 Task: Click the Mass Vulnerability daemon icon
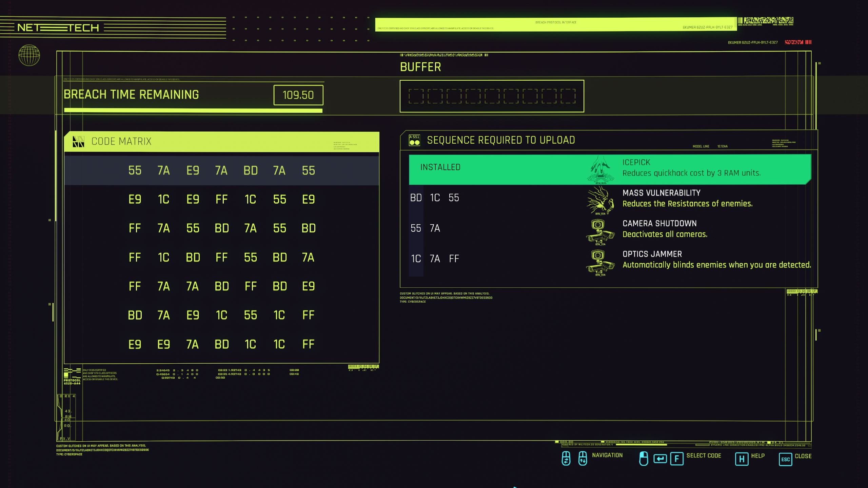[x=600, y=200]
